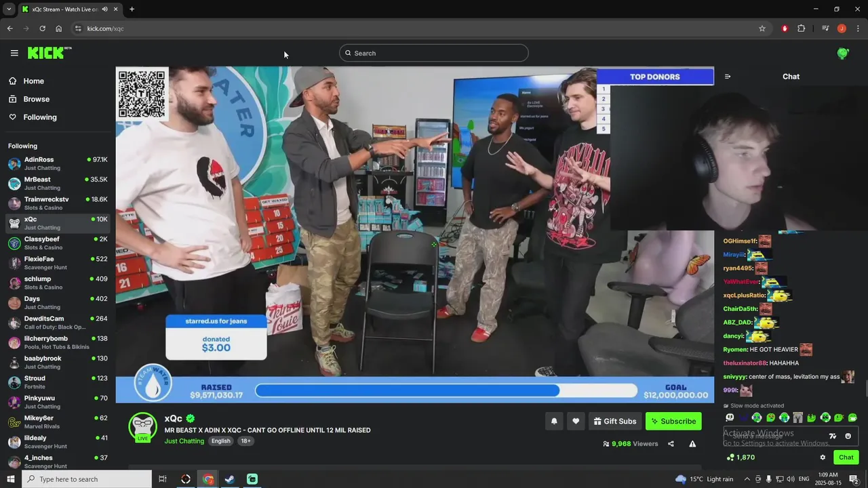Click the pants quick emote

[798, 418]
